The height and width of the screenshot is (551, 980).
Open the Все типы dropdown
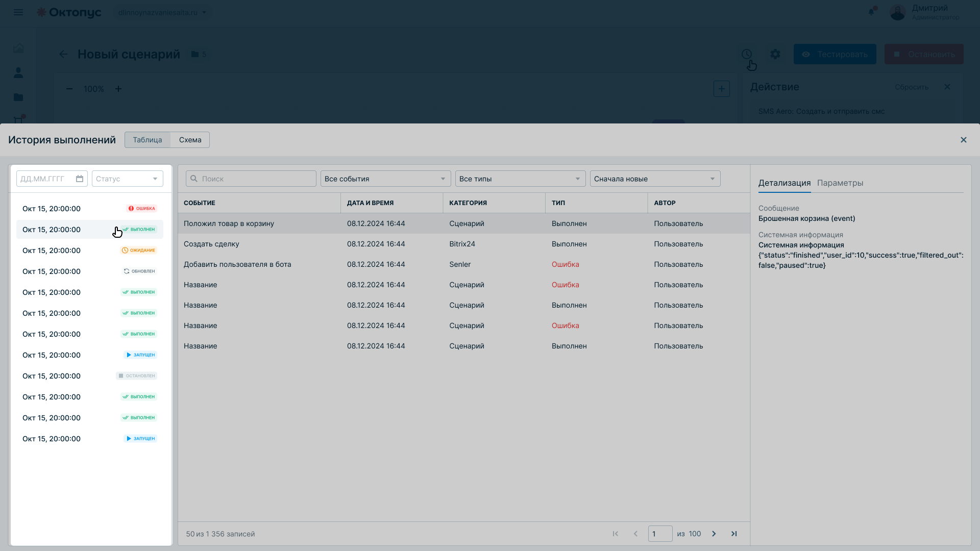point(521,179)
